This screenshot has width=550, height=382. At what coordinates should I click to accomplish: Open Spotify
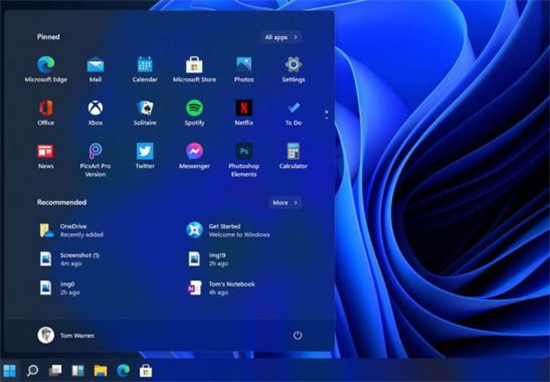194,113
